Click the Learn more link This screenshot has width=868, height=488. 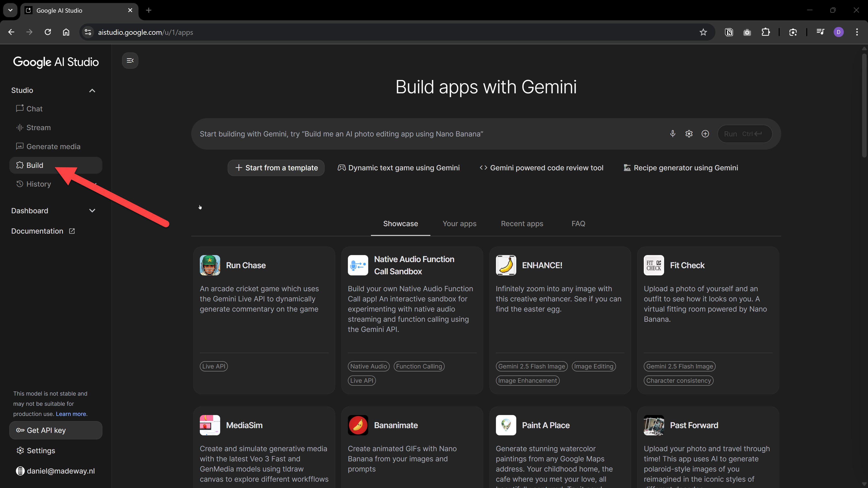click(x=71, y=414)
